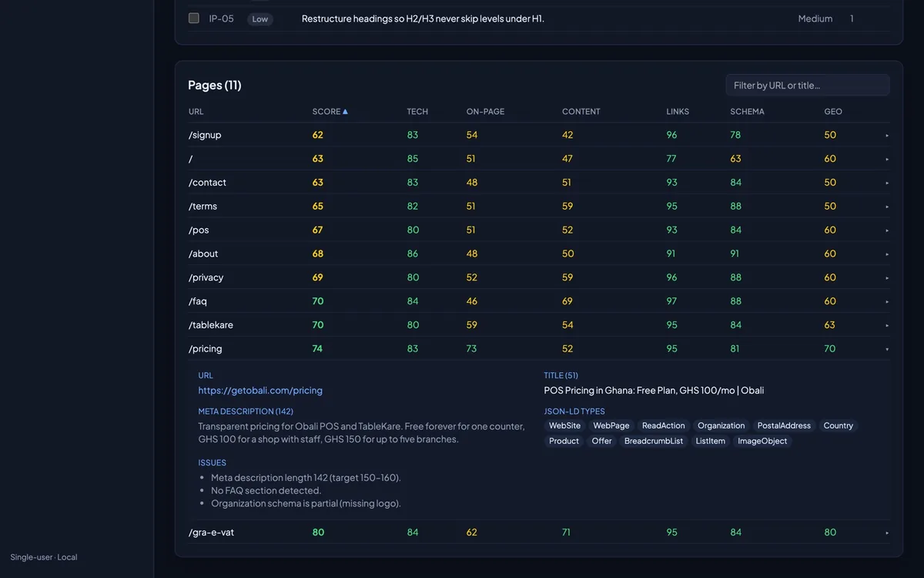Click the BreadcrumbList JSON-LD tag
Viewport: 924px width, 578px height.
click(x=654, y=442)
